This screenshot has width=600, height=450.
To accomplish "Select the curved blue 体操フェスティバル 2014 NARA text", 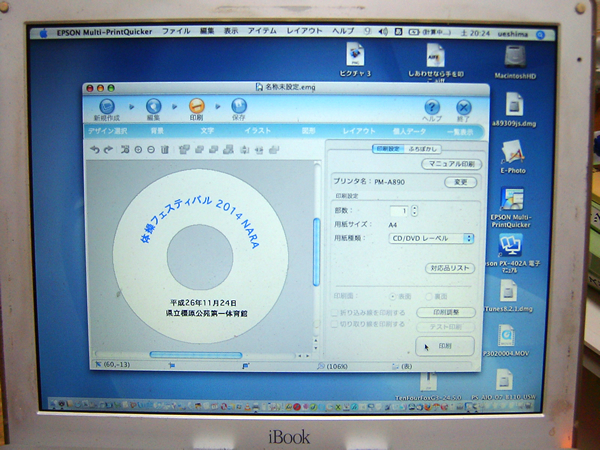I will click(x=200, y=220).
